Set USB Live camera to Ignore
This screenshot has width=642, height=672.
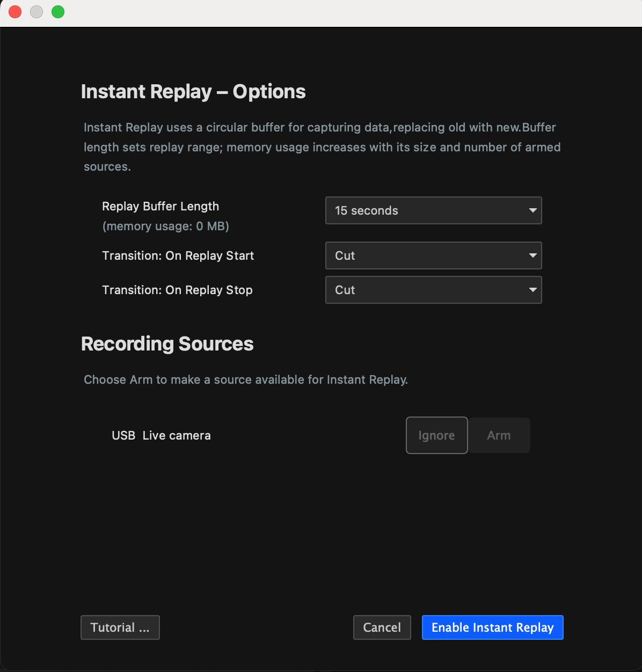pyautogui.click(x=436, y=435)
